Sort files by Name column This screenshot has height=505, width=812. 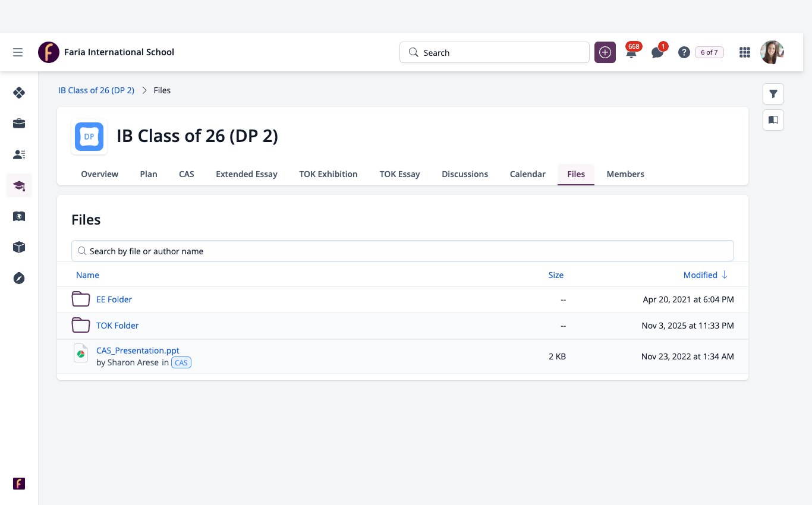pyautogui.click(x=87, y=275)
